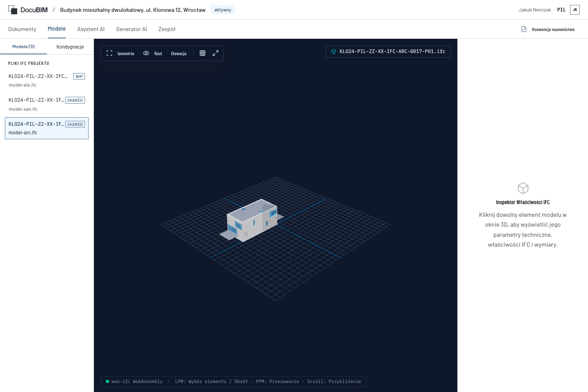The width and height of the screenshot is (588, 392).
Task: Select the Modele tab
Action: [57, 29]
